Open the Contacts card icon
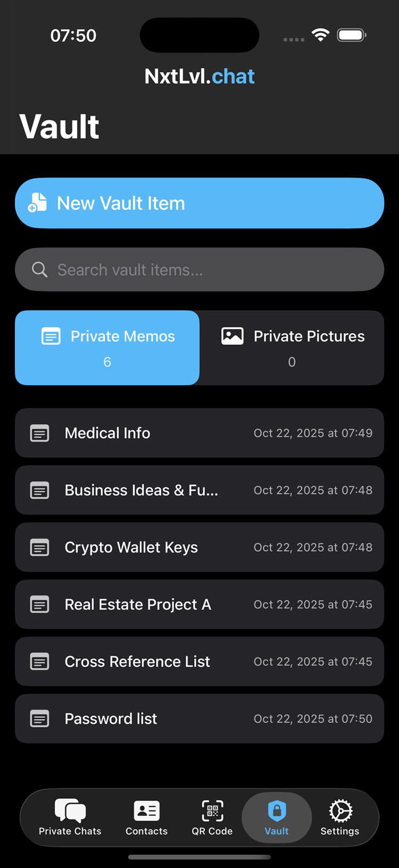Screen dimensions: 399x868 (146, 811)
